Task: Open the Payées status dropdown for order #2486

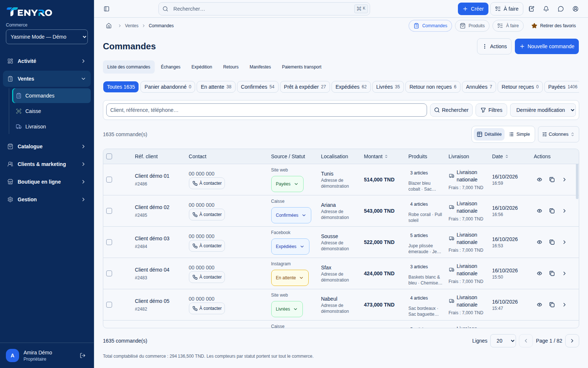Action: click(x=287, y=184)
